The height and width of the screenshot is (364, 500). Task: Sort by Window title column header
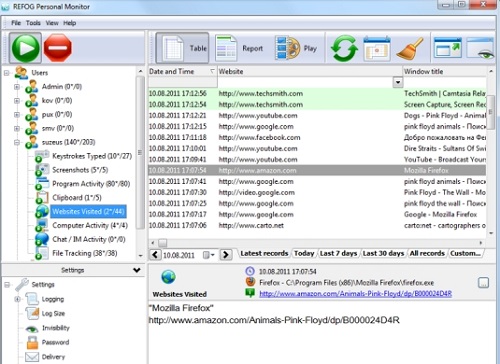(445, 71)
